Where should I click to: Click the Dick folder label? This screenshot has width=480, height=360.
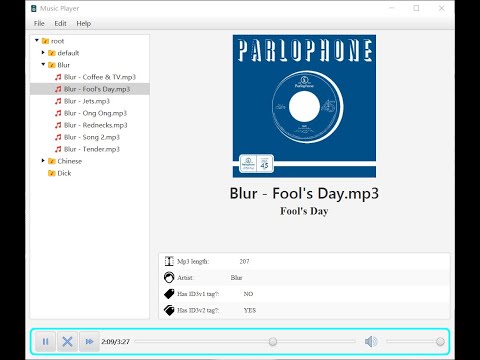tap(64, 173)
